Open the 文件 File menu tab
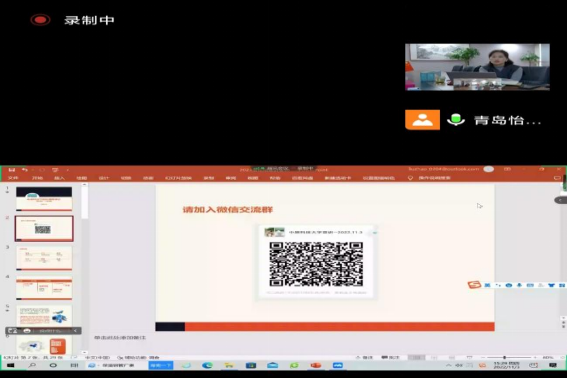Screen dimensions: 567x378 13,178
